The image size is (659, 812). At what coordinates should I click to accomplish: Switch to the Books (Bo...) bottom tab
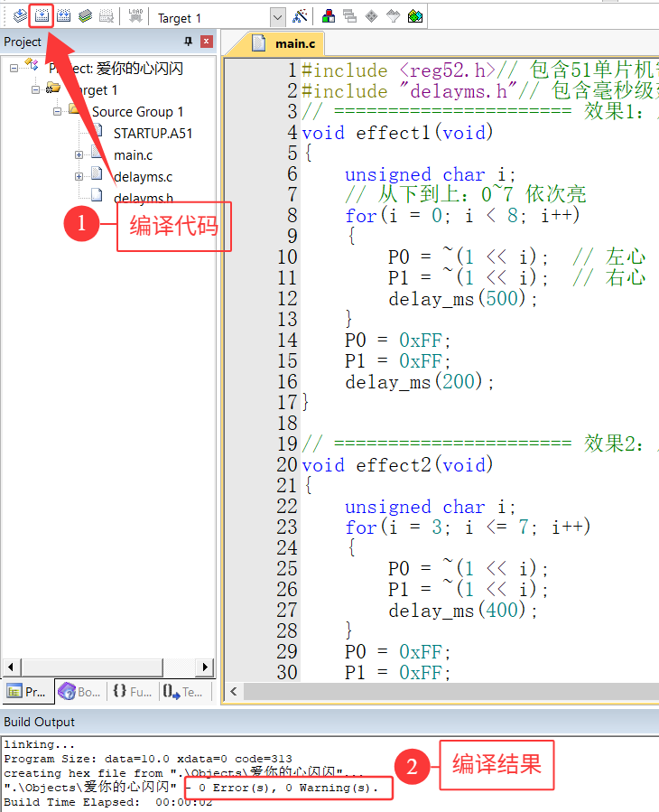click(79, 692)
